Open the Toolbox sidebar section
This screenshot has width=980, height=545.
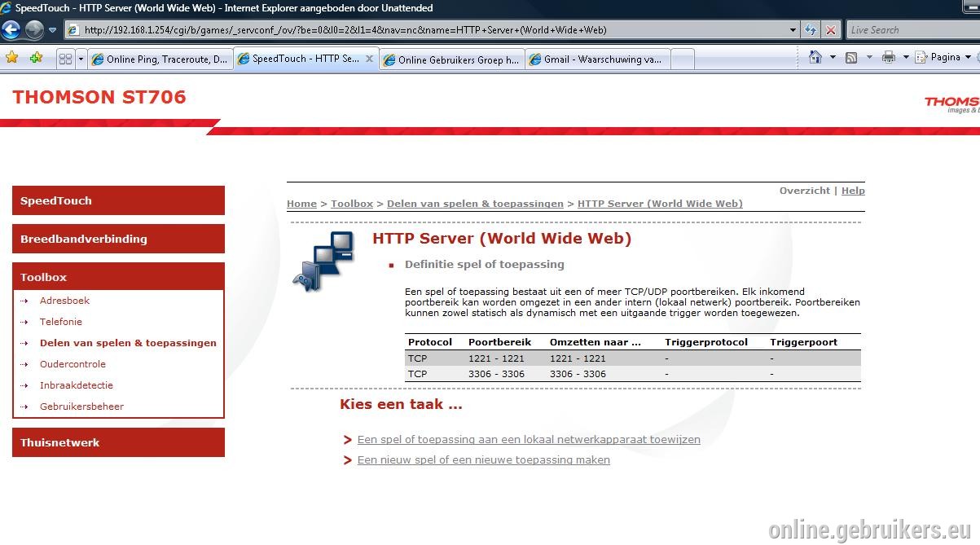pyautogui.click(x=118, y=277)
